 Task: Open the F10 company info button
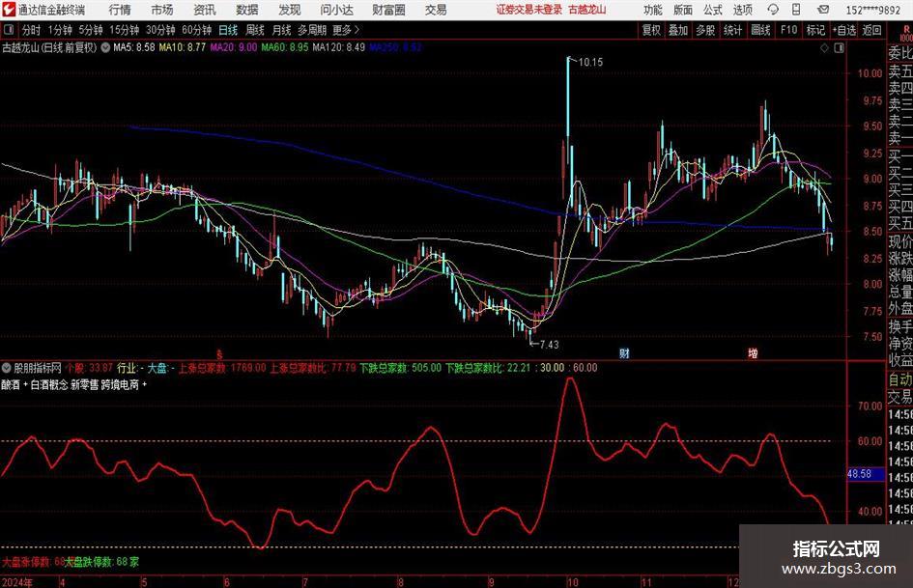(x=789, y=30)
